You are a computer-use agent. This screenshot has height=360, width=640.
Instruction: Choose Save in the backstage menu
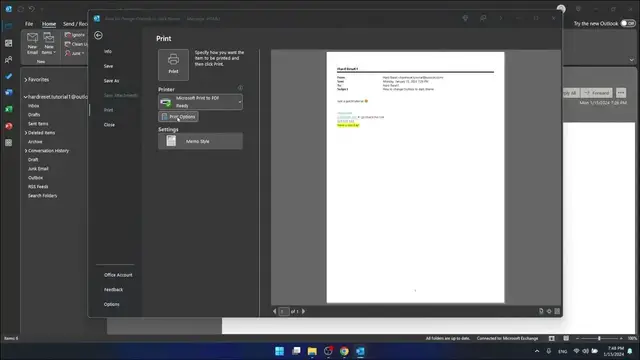[108, 66]
